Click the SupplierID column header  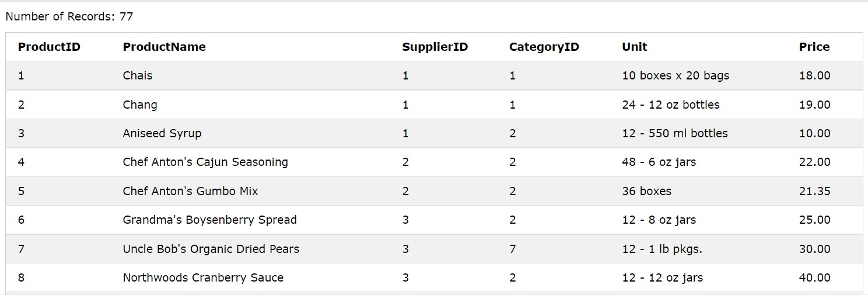[x=435, y=47]
